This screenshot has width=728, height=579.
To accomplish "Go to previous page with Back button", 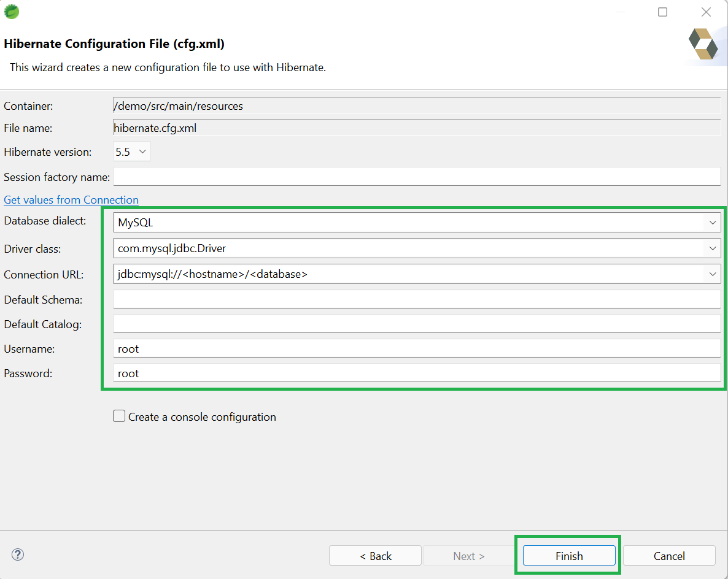I will (375, 556).
